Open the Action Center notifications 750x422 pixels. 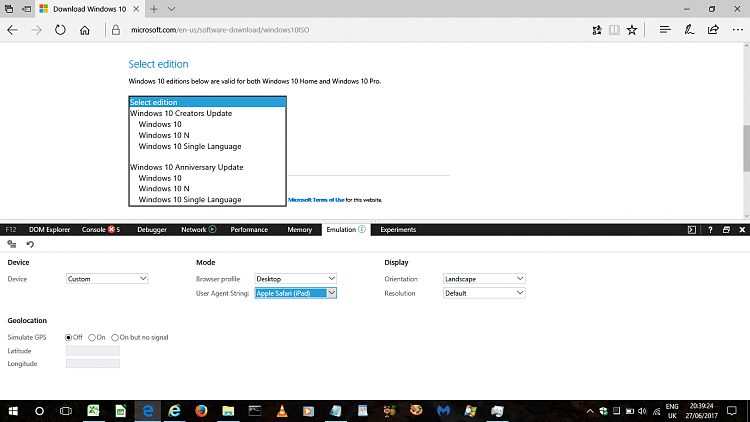(732, 411)
